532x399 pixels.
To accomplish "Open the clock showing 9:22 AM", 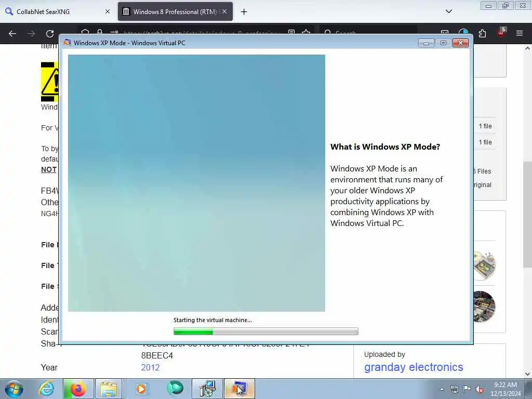I will coord(506,389).
